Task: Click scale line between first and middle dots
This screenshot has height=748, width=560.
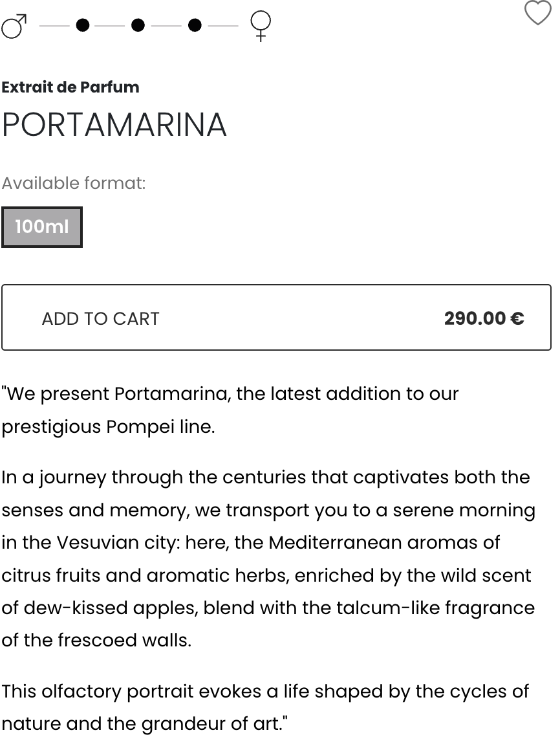Action: [110, 26]
